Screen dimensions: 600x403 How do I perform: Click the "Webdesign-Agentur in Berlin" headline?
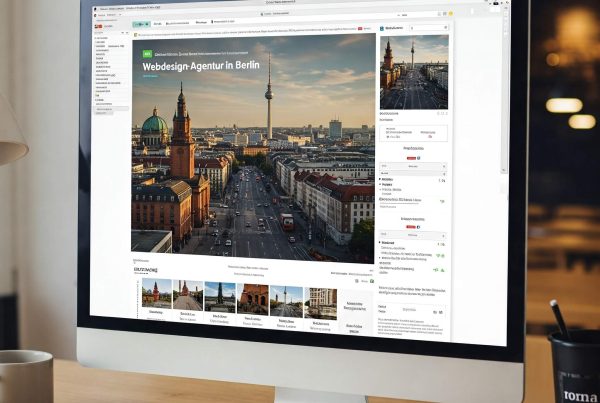point(201,65)
